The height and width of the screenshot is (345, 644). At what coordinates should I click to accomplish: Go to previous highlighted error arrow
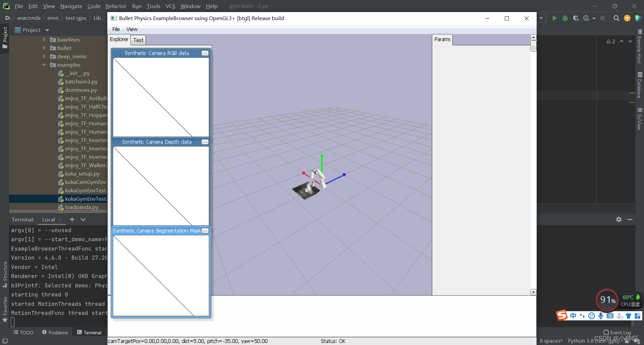tap(622, 41)
